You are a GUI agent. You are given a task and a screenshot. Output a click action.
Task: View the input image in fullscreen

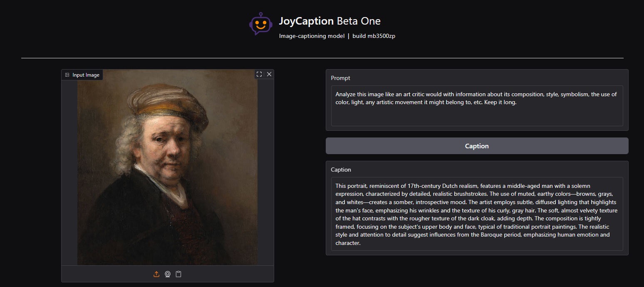point(259,74)
